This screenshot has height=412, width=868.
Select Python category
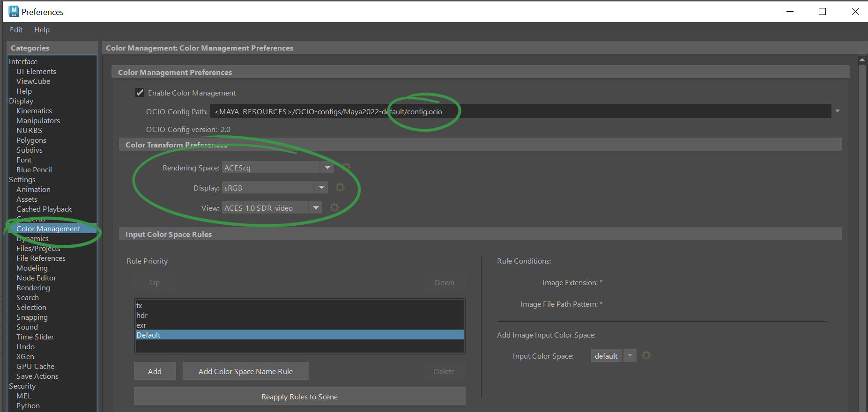(28, 405)
